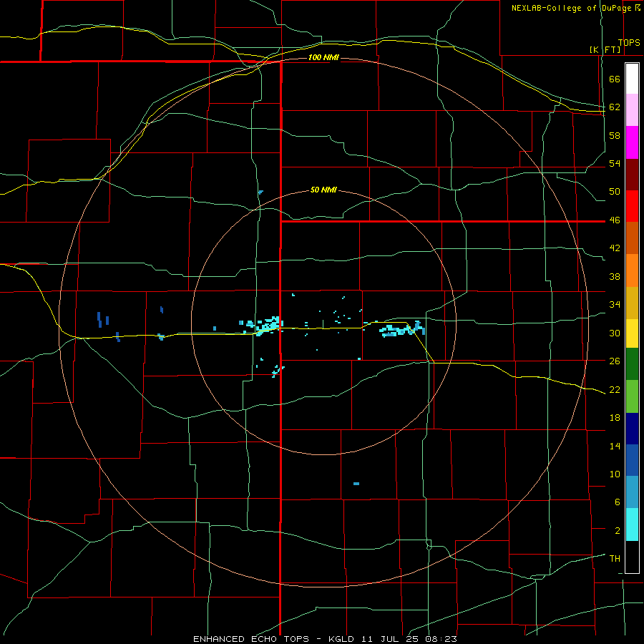
Task: Click the TOPS legend title
Action: 629,43
